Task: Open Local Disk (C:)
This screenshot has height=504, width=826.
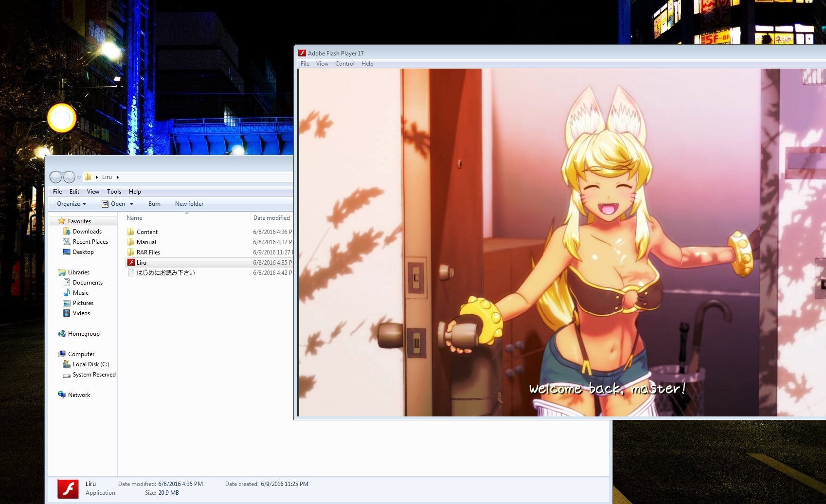Action: [x=91, y=364]
